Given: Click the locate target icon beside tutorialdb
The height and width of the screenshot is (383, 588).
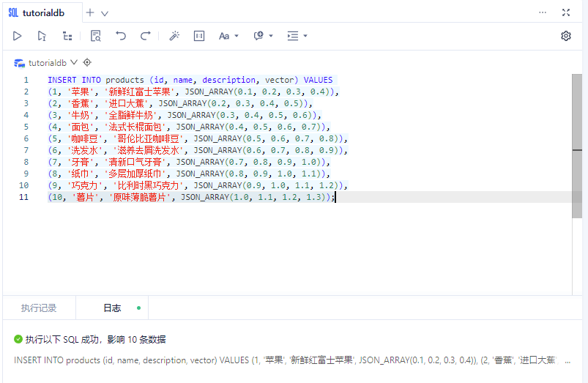Looking at the screenshot, I should tap(87, 62).
